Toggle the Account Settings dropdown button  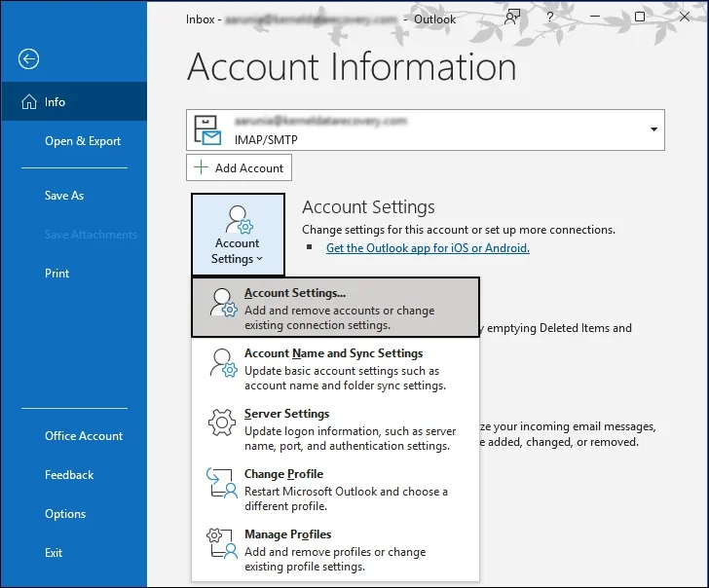[x=238, y=235]
